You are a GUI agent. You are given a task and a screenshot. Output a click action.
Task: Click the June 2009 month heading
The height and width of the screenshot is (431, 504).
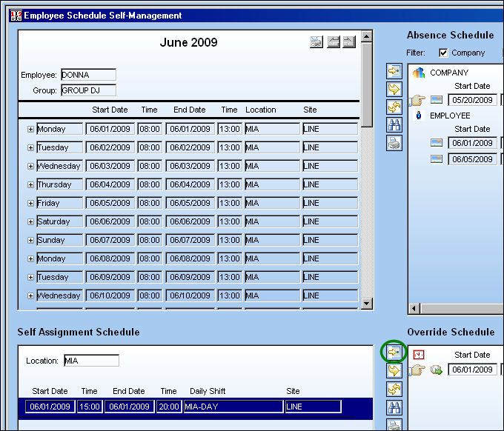[x=189, y=42]
